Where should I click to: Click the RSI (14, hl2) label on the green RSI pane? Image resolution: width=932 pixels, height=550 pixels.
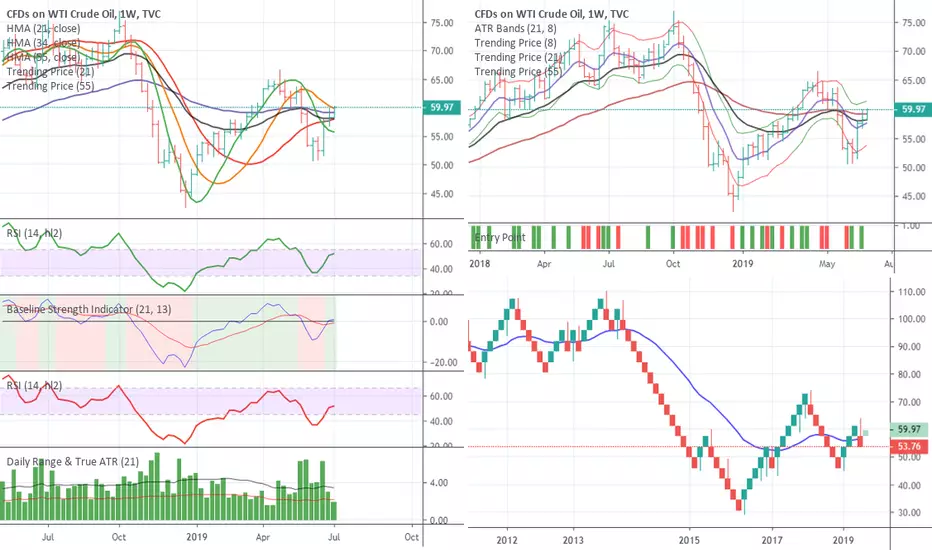34,233
